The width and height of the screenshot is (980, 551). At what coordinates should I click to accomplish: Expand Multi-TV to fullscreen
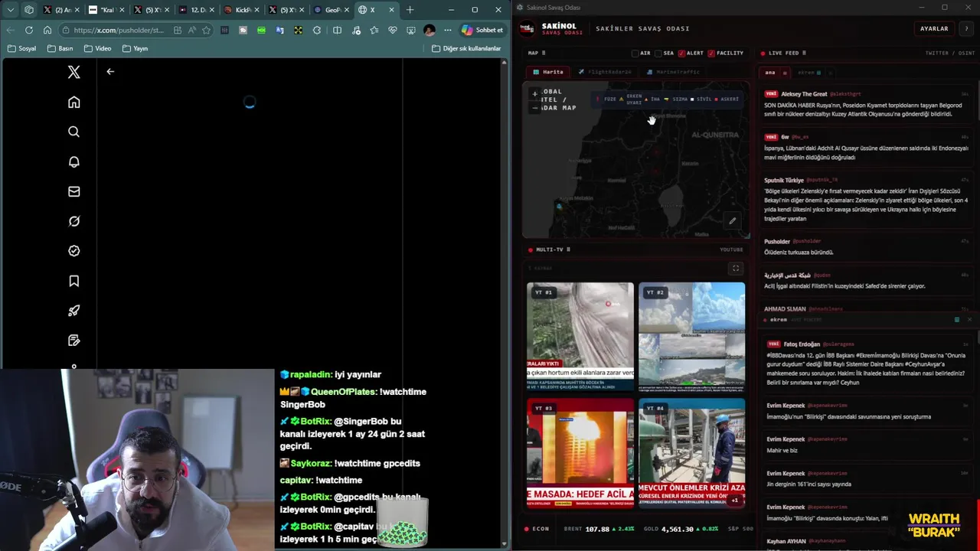coord(736,269)
